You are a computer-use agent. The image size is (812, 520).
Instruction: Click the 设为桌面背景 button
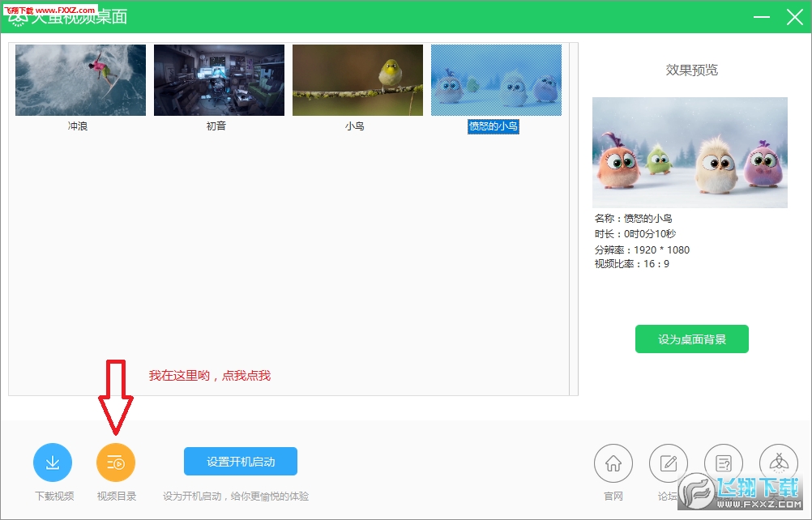[x=692, y=339]
